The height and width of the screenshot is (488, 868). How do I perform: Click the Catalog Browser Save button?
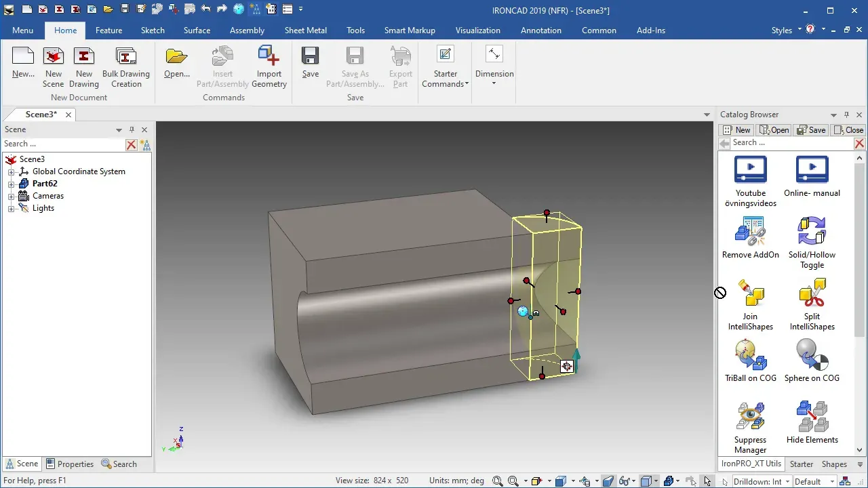[811, 130]
